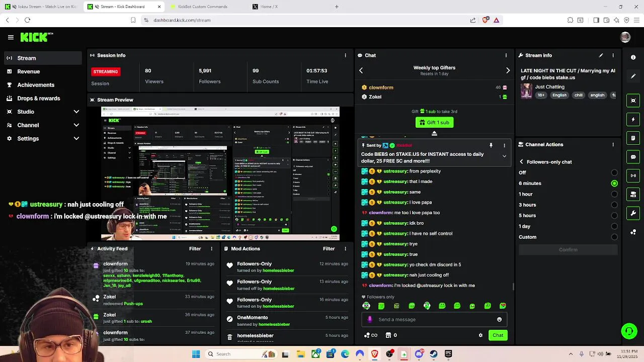Open the hamburger menu beside Kick logo
This screenshot has width=644, height=362.
(11, 37)
